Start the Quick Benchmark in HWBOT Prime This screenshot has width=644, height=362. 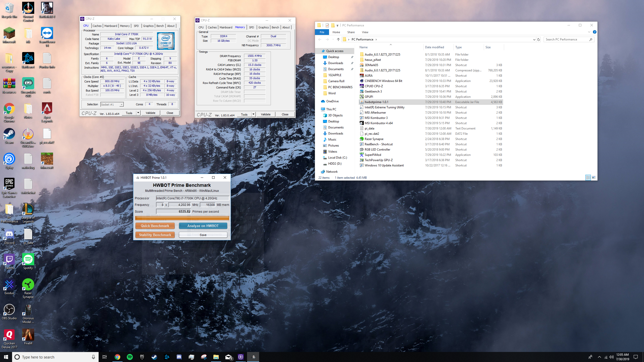point(155,226)
